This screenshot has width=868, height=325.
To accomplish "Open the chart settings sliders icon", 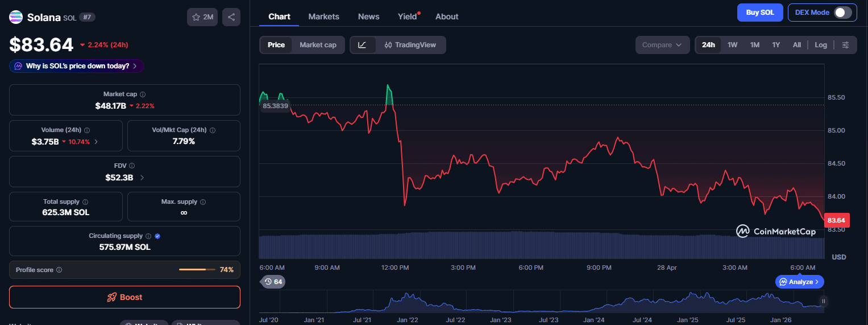I will tap(846, 45).
